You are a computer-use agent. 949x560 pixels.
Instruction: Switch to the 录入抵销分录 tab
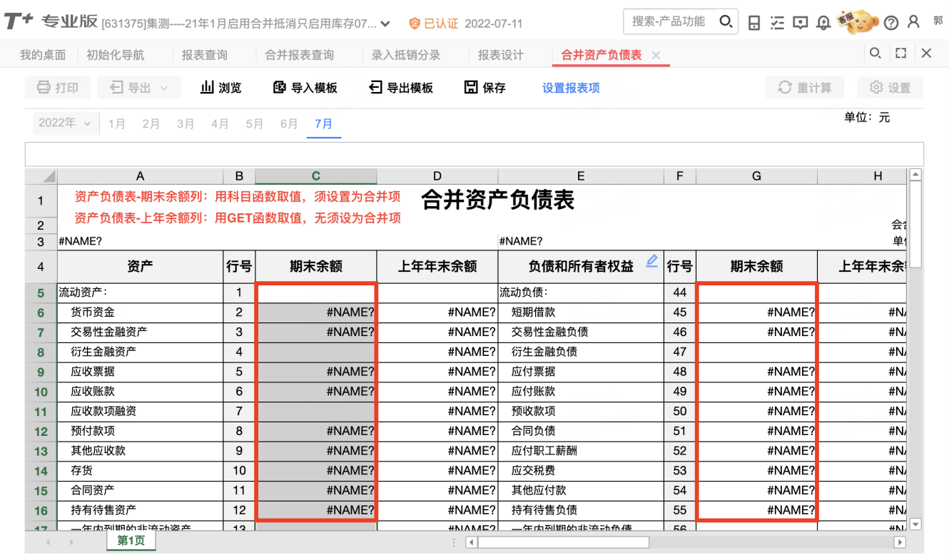click(406, 55)
